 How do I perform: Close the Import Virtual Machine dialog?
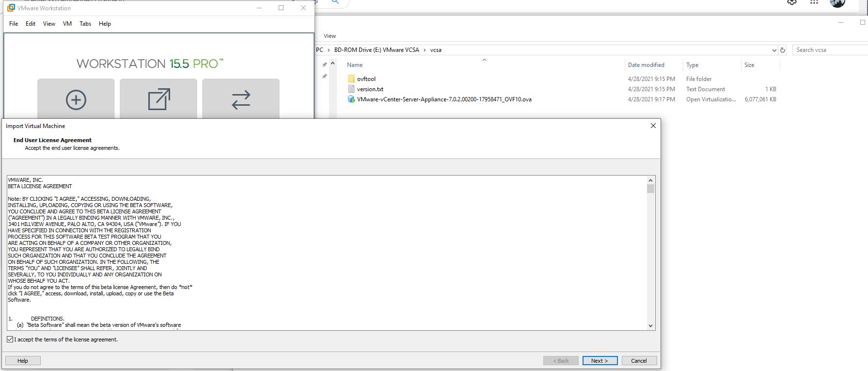pyautogui.click(x=653, y=126)
